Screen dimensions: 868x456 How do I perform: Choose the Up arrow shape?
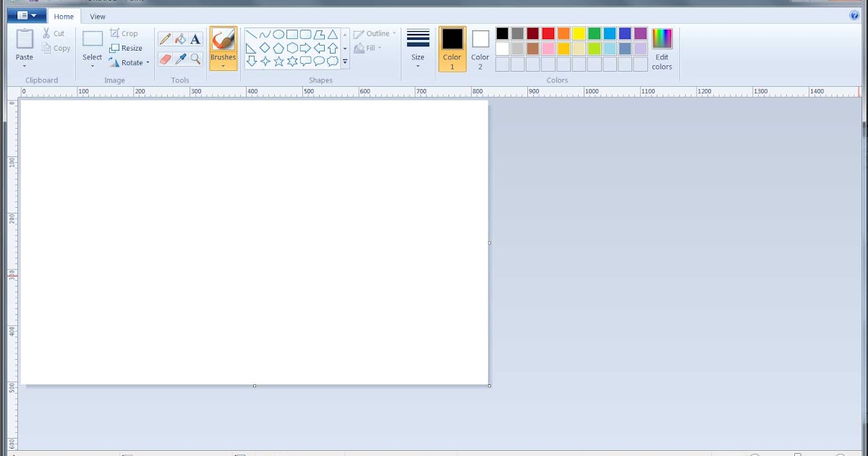pos(333,48)
